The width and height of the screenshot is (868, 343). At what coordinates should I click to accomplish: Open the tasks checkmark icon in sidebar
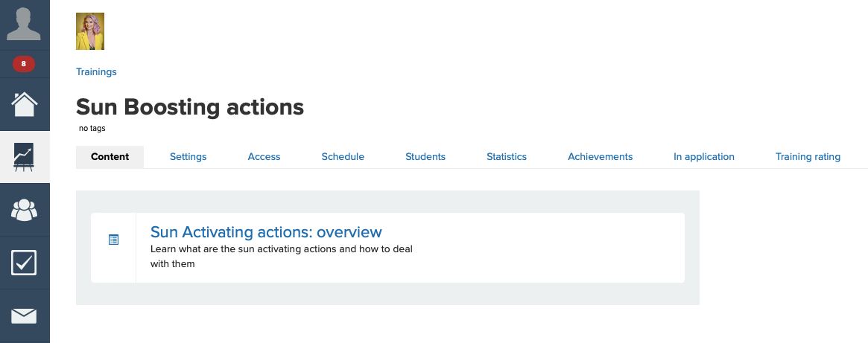pyautogui.click(x=25, y=263)
